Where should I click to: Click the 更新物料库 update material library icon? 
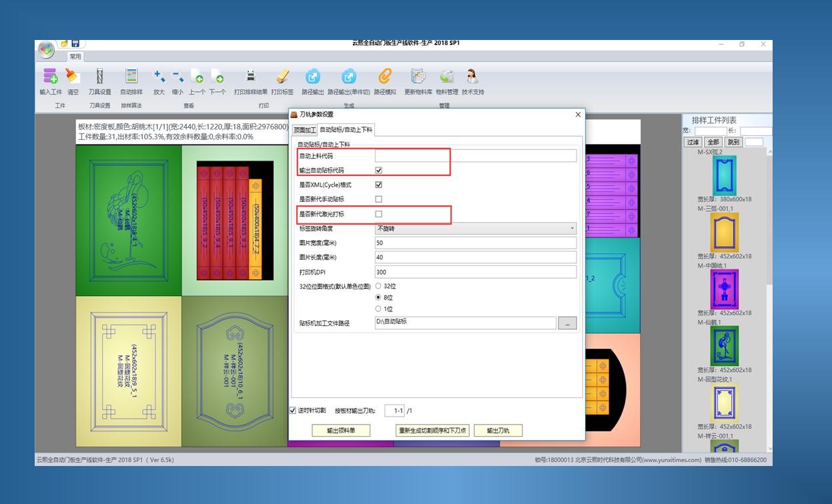click(x=418, y=77)
